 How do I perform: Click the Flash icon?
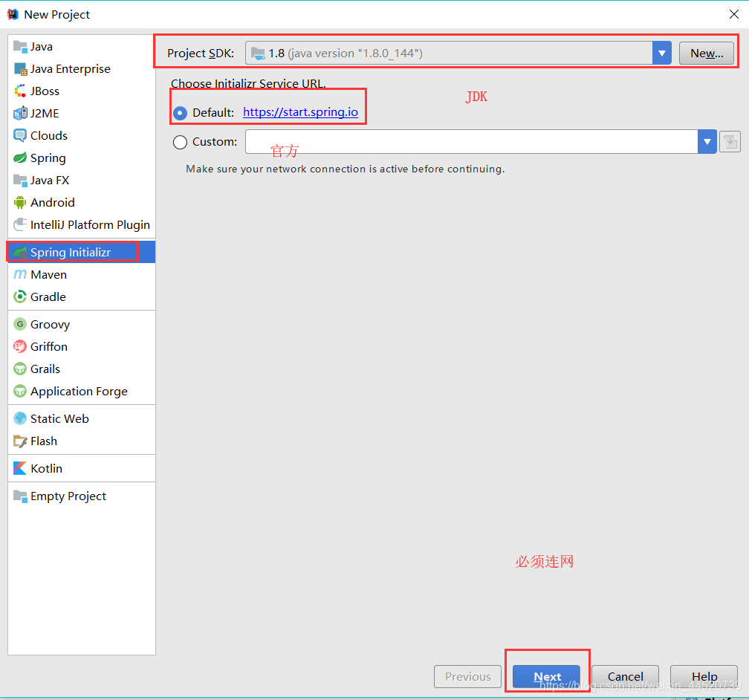coord(20,441)
